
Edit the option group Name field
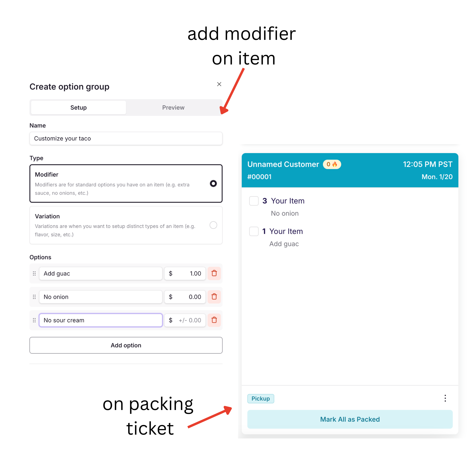click(126, 139)
